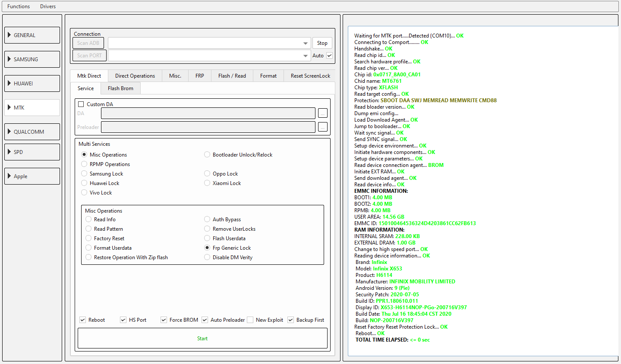Choose the Flash Userdata operation
This screenshot has height=364, width=621.
point(207,238)
